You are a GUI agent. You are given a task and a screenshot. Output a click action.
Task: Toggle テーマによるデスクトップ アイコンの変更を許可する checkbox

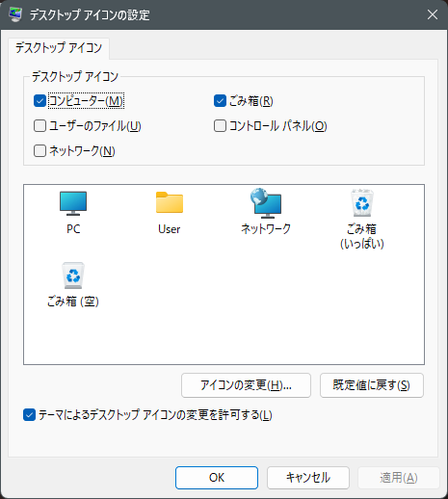(x=29, y=415)
